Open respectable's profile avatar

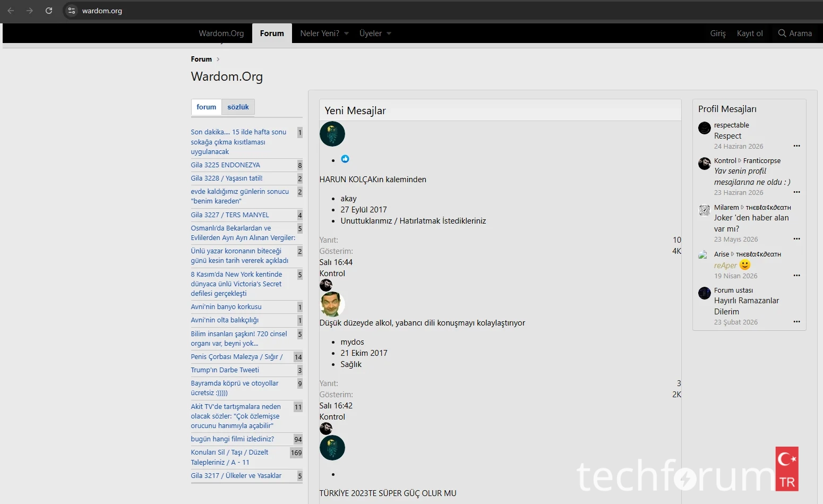(705, 128)
